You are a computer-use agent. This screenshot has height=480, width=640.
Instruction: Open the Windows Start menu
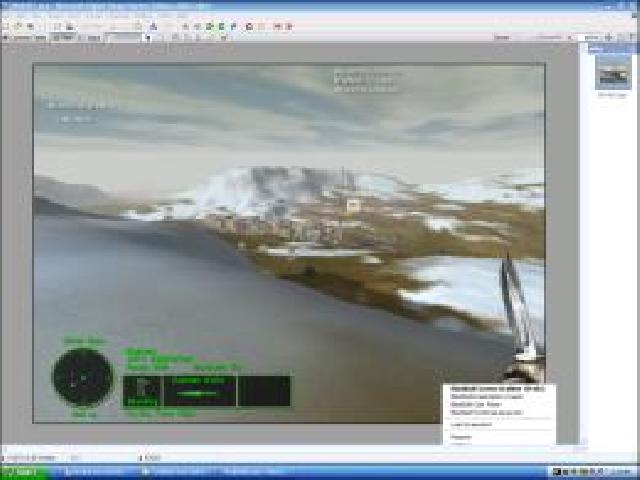[24, 472]
